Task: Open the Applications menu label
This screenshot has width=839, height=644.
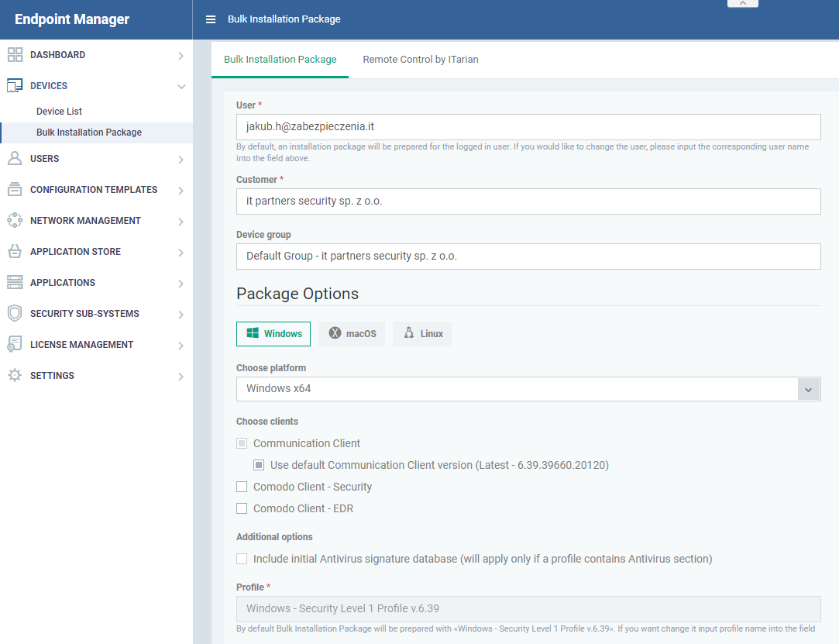Action: (63, 283)
